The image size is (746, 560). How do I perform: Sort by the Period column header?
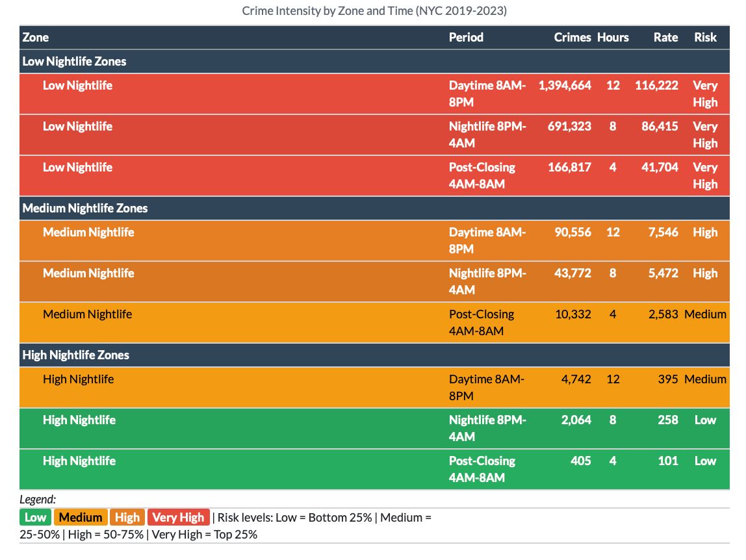pyautogui.click(x=466, y=38)
